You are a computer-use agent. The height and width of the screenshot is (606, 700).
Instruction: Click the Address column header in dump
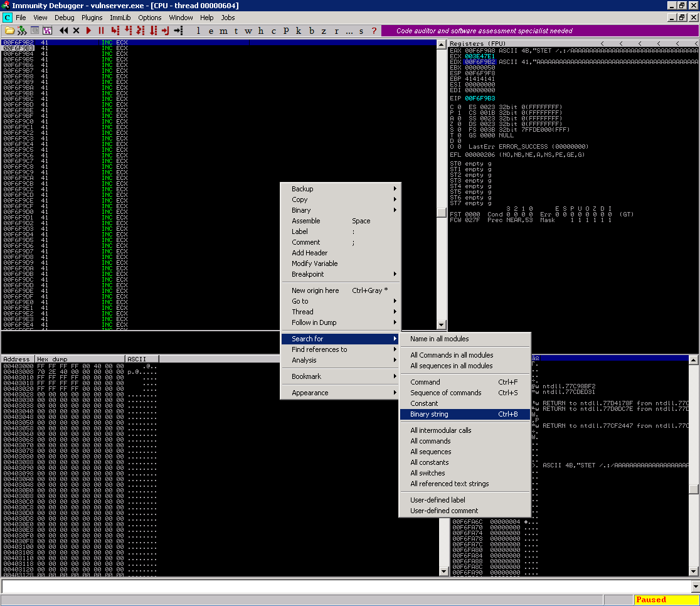[x=18, y=359]
